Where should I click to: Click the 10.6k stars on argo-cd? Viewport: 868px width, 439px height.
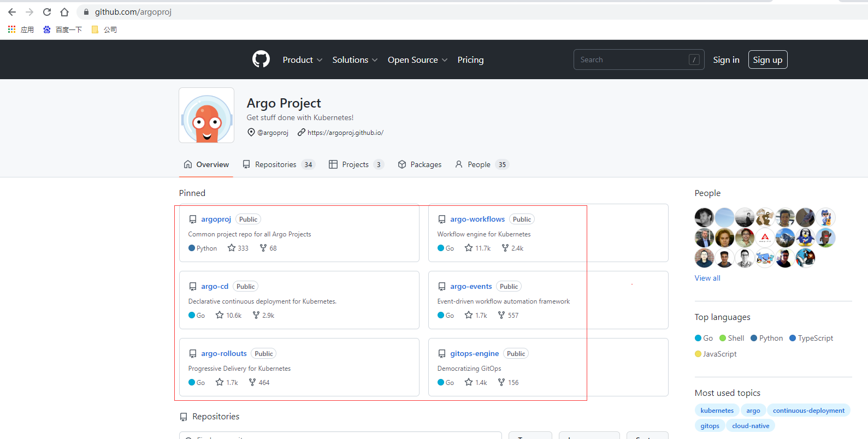(229, 316)
